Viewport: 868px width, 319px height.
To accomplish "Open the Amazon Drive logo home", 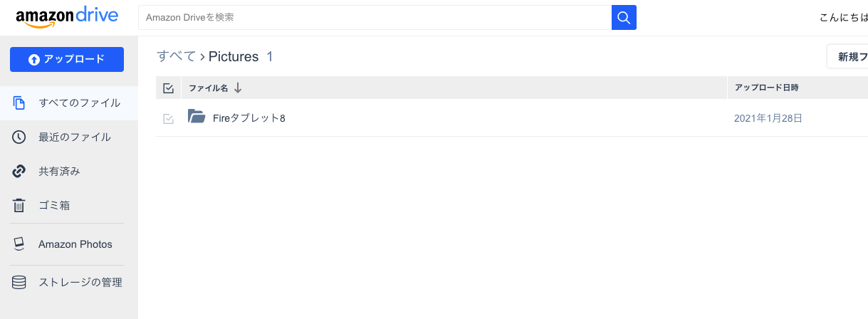I will (67, 18).
